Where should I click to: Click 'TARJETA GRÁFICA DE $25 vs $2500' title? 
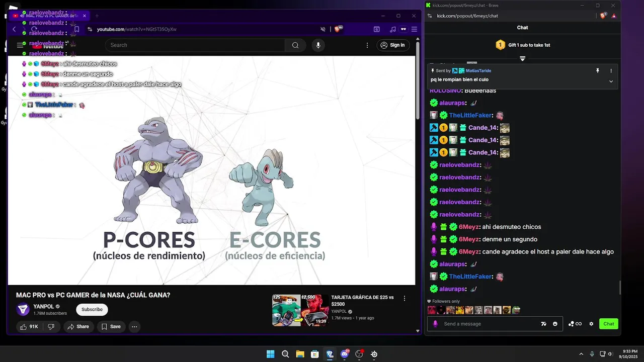coord(362,301)
